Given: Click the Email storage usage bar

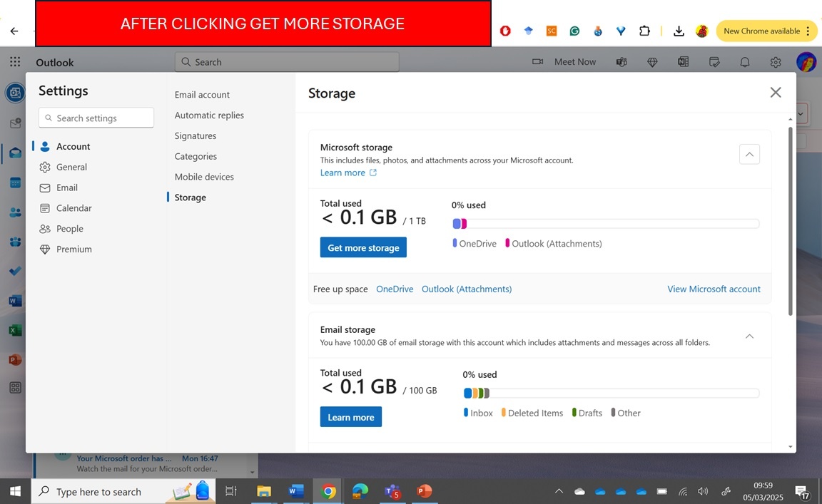Looking at the screenshot, I should coord(612,393).
